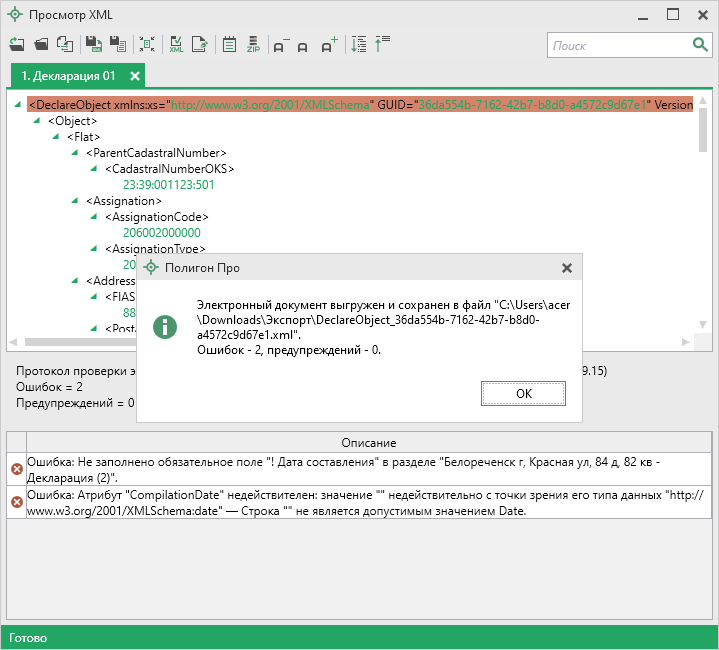This screenshot has width=719, height=650.
Task: Click the open folder toolbar icon
Action: click(41, 44)
